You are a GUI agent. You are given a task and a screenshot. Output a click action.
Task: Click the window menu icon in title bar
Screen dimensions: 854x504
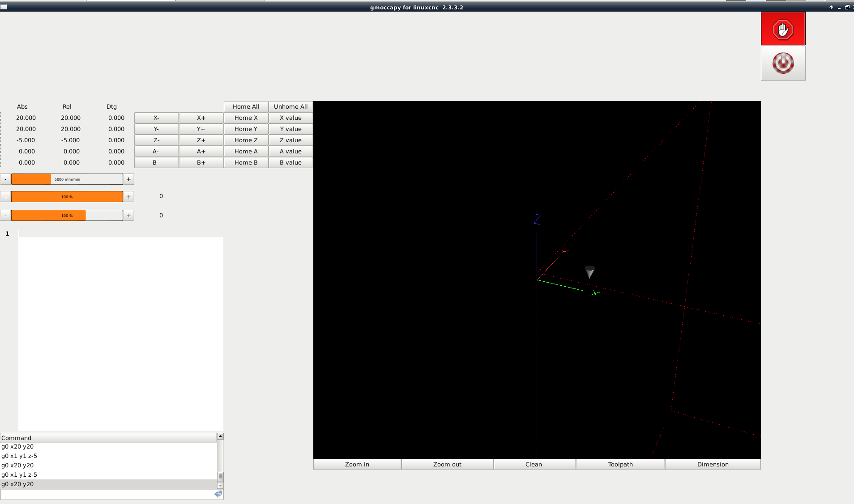click(x=4, y=7)
